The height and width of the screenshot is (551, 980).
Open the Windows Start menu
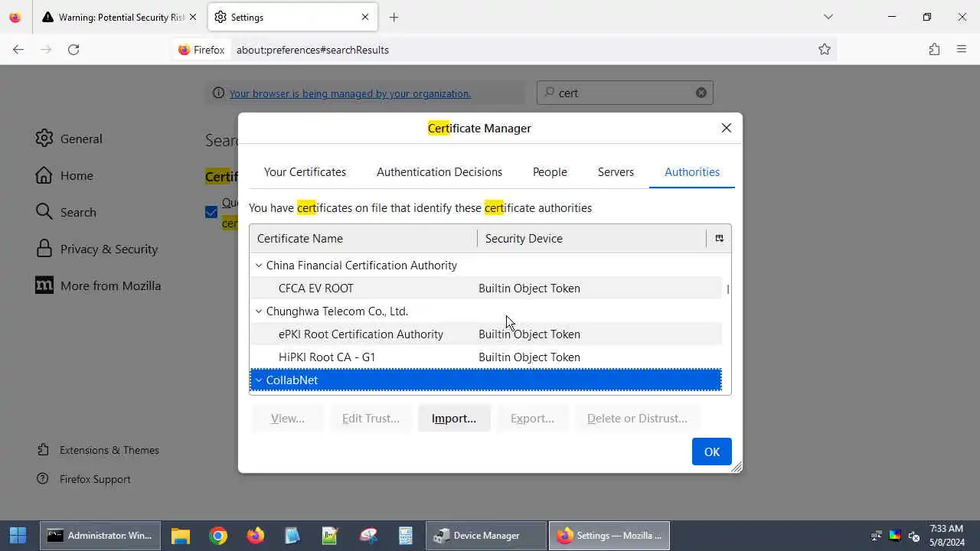pyautogui.click(x=18, y=536)
